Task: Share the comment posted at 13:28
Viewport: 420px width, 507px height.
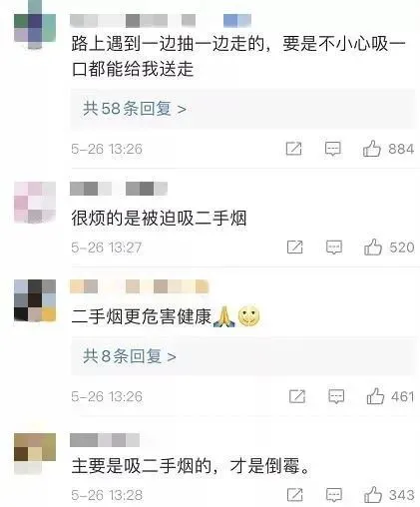Action: pos(295,495)
